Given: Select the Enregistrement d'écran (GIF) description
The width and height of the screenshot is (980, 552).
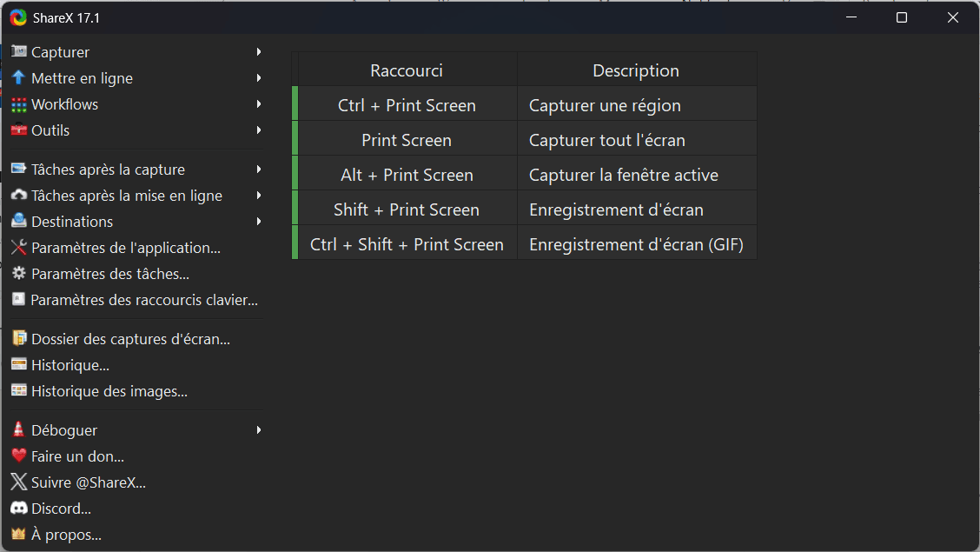Looking at the screenshot, I should click(637, 244).
